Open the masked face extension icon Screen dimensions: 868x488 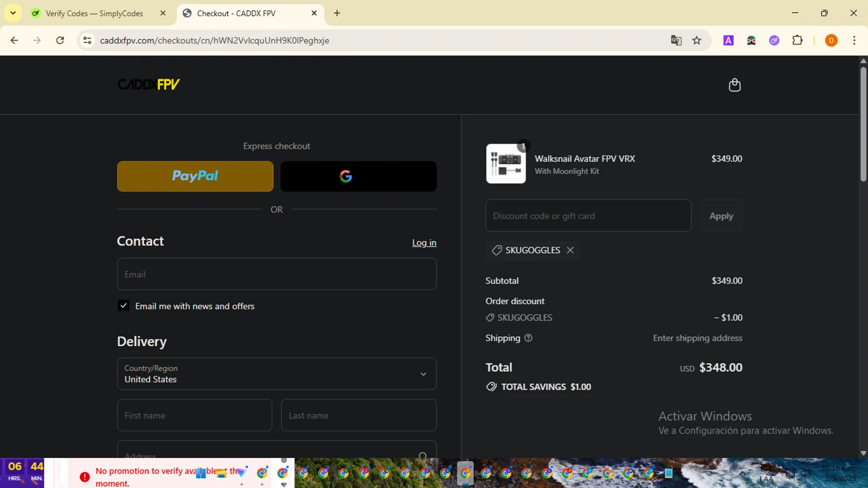751,40
